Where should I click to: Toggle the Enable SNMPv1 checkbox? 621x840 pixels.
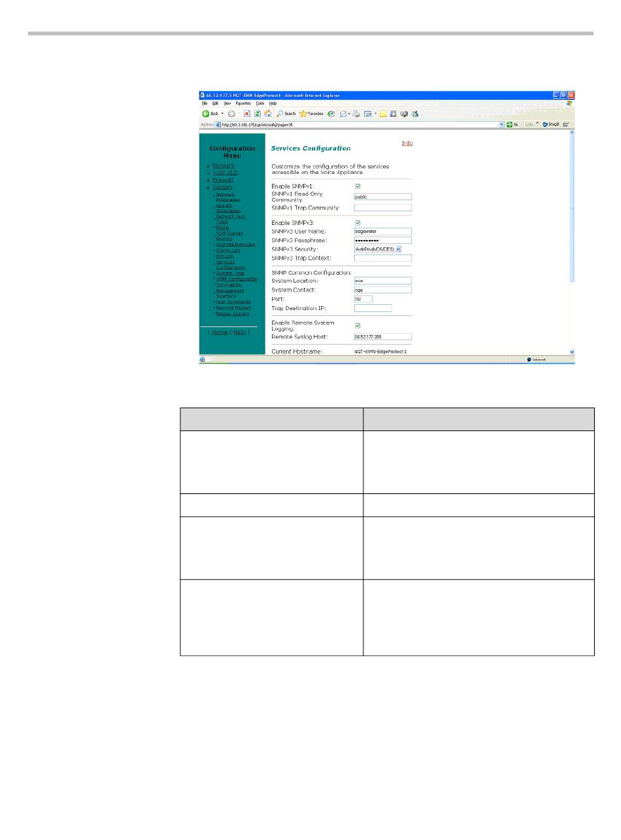click(358, 186)
